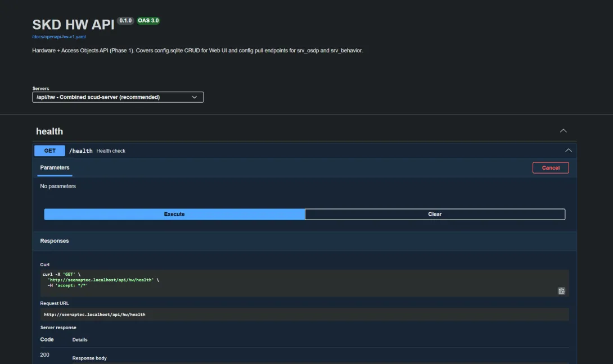Click the Request URL value text
Screen dimensions: 613x364
pos(94,315)
